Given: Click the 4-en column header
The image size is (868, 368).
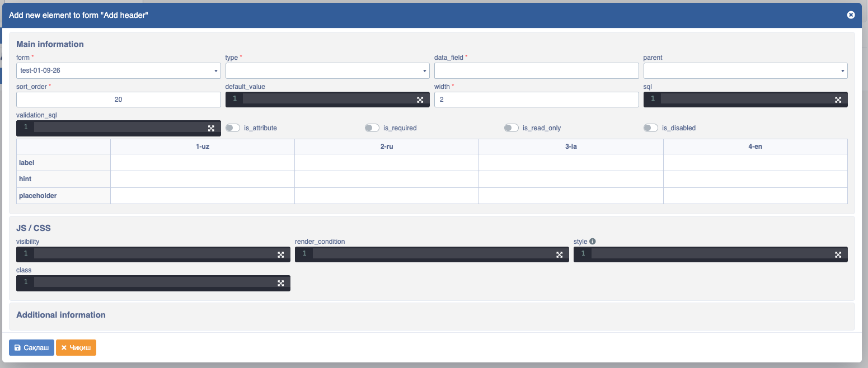Looking at the screenshot, I should pyautogui.click(x=756, y=147).
